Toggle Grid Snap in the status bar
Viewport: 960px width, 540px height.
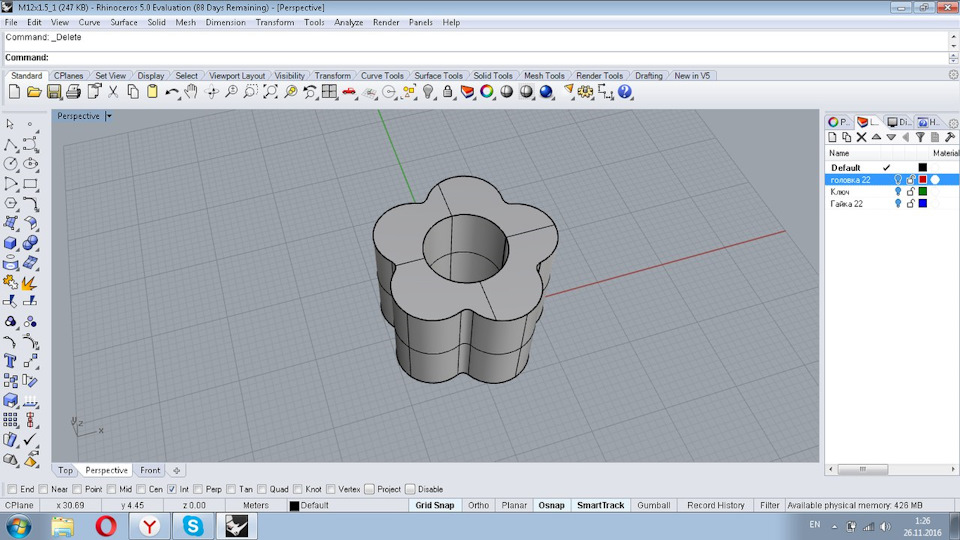click(x=435, y=505)
